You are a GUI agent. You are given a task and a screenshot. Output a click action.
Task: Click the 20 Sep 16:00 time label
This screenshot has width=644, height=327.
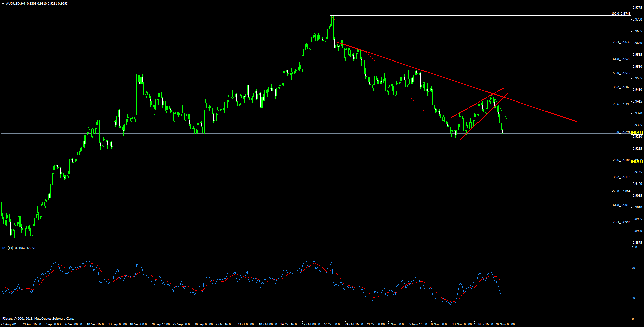[x=161, y=324]
